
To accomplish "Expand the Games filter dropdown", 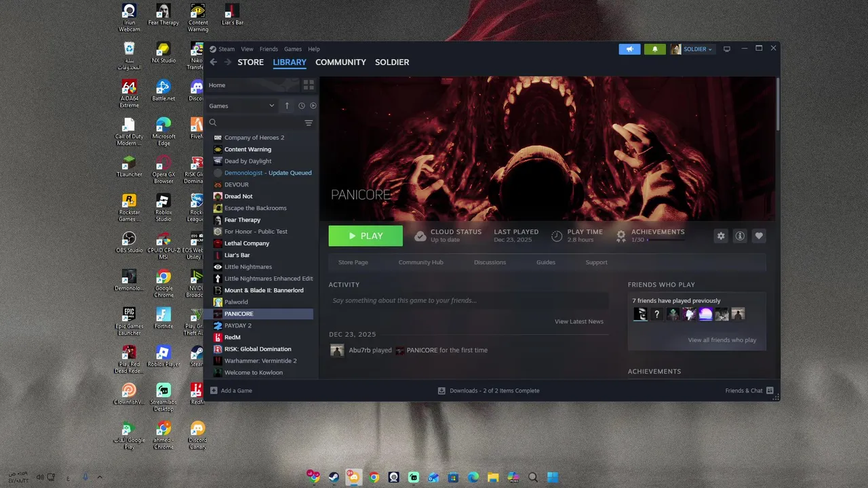I will tap(241, 106).
